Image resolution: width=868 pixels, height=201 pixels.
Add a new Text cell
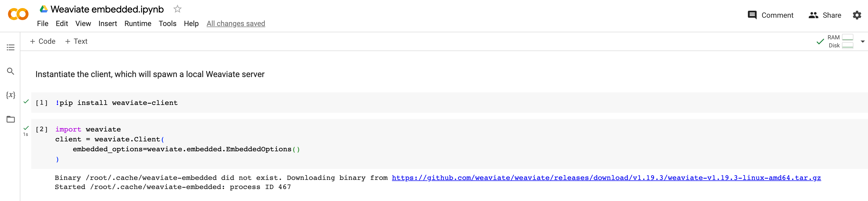tap(76, 41)
